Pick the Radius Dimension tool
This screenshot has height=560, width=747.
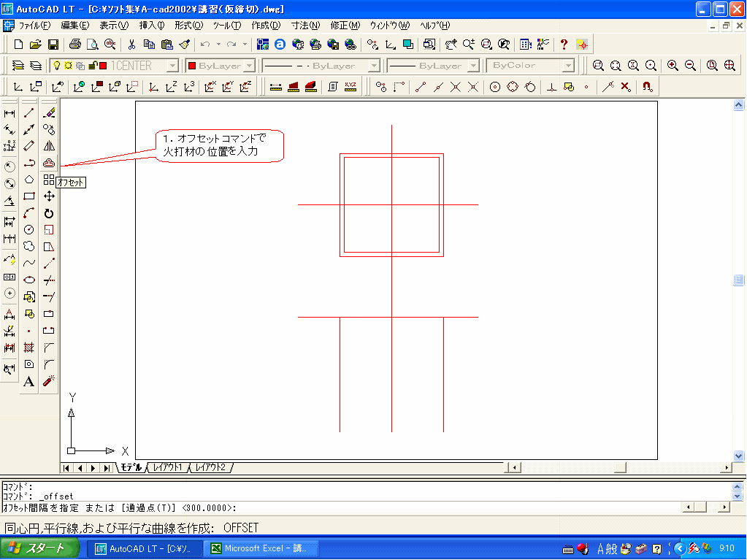pyautogui.click(x=9, y=166)
